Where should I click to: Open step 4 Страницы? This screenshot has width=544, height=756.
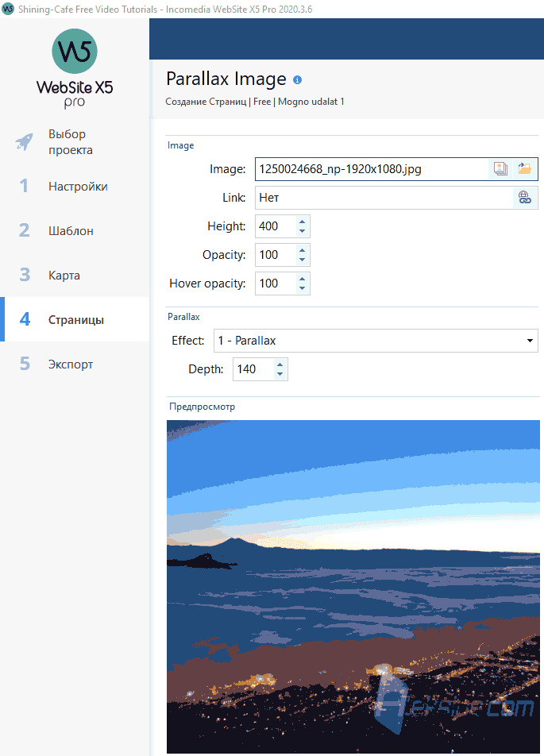tap(75, 319)
